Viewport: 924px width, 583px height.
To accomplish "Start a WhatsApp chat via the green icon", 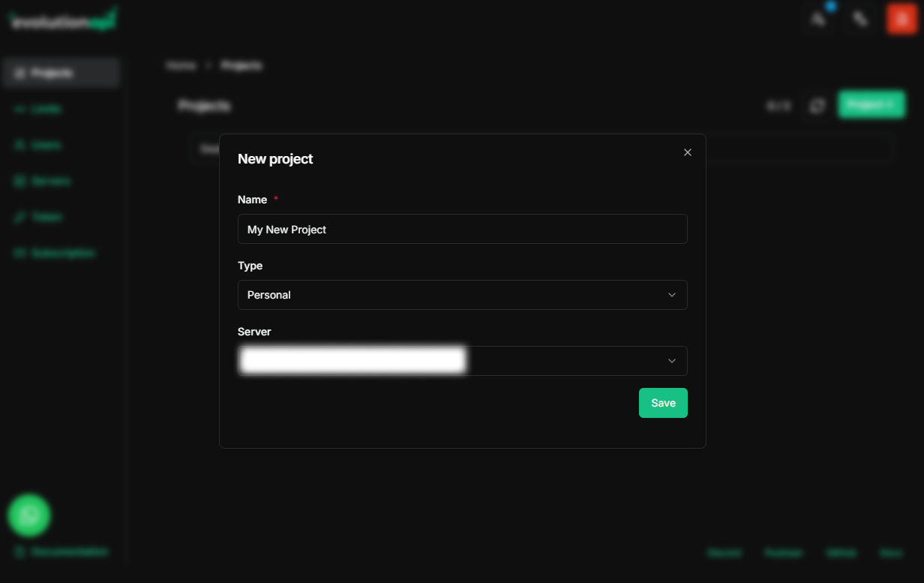I will coord(28,515).
